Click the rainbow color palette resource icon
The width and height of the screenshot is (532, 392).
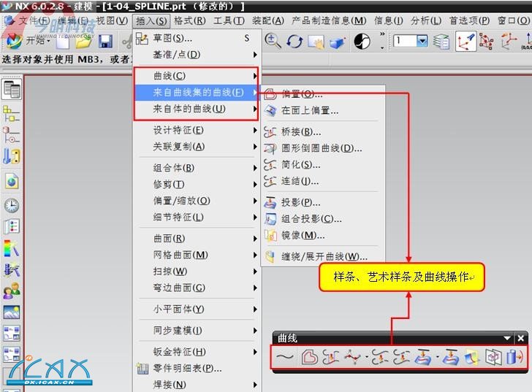coord(12,248)
